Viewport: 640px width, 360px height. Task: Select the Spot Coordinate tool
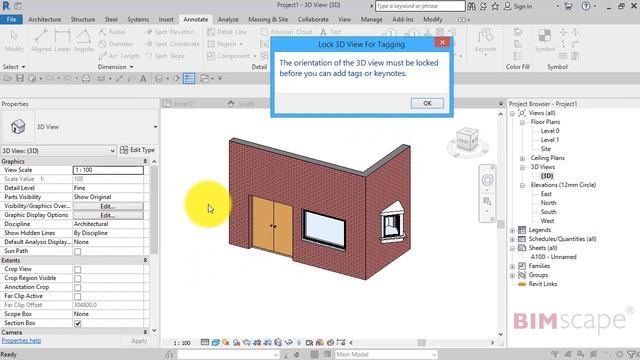(172, 44)
